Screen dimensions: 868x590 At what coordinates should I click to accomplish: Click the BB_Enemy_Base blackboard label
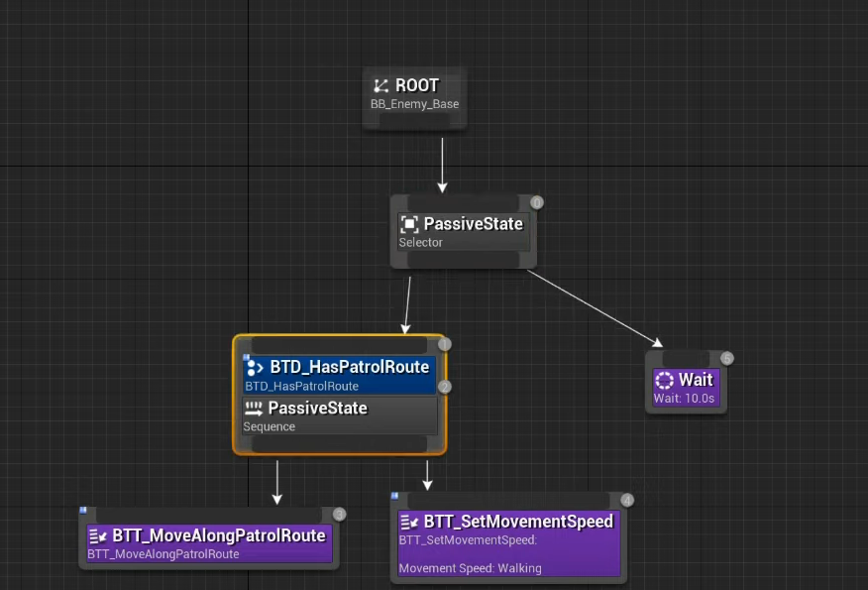[414, 104]
